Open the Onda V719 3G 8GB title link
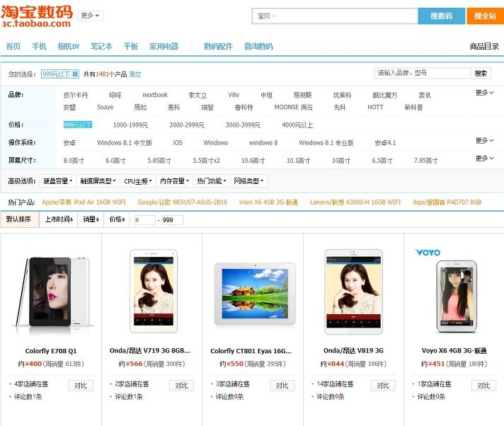The width and height of the screenshot is (504, 426). pos(150,350)
